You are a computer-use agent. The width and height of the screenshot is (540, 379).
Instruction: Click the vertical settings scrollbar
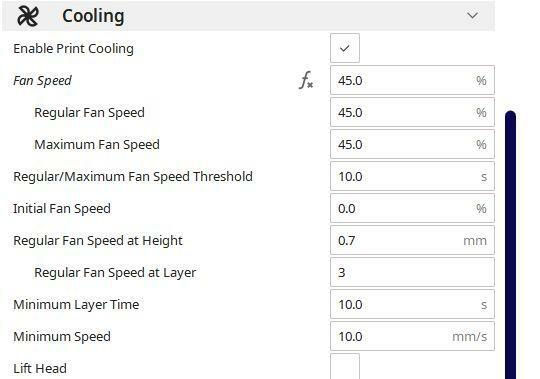(510, 244)
